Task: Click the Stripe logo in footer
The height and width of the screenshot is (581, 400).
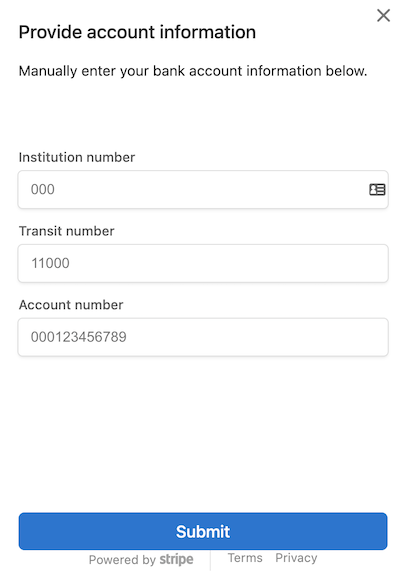Action: pyautogui.click(x=176, y=559)
